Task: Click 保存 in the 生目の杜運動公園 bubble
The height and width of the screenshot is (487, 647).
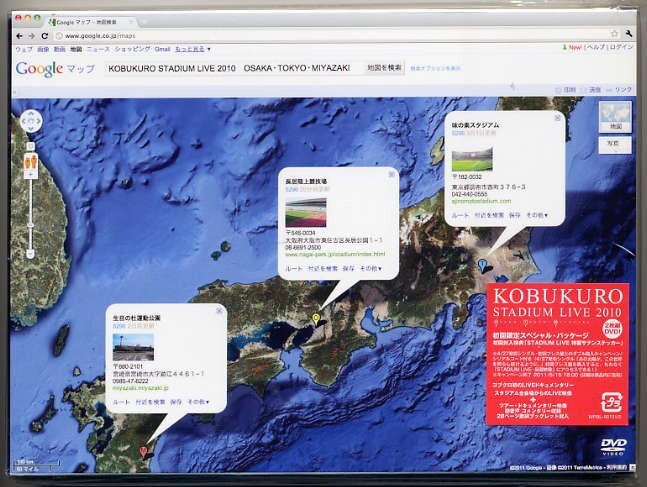Action: [x=176, y=402]
